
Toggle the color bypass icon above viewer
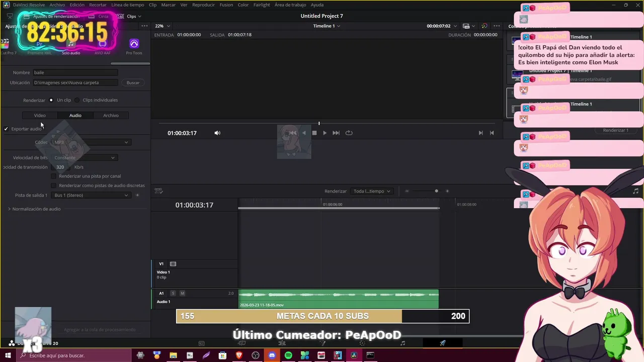pos(484,26)
